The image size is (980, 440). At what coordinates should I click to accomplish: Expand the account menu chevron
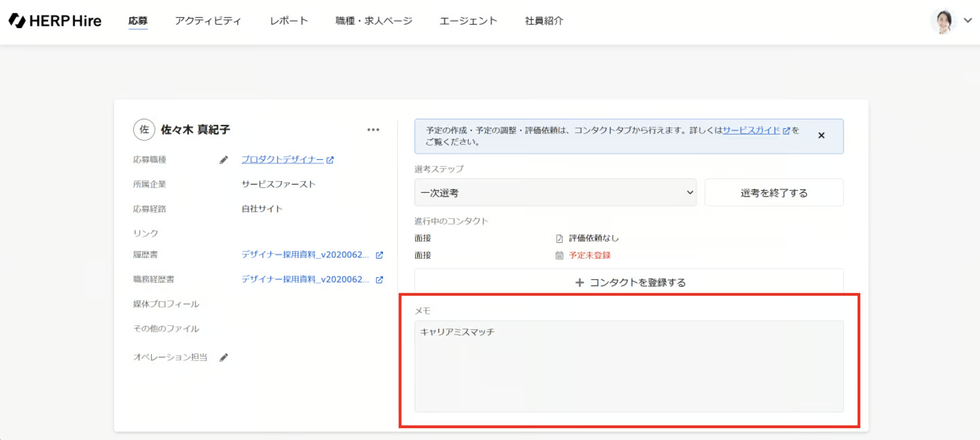(x=968, y=20)
